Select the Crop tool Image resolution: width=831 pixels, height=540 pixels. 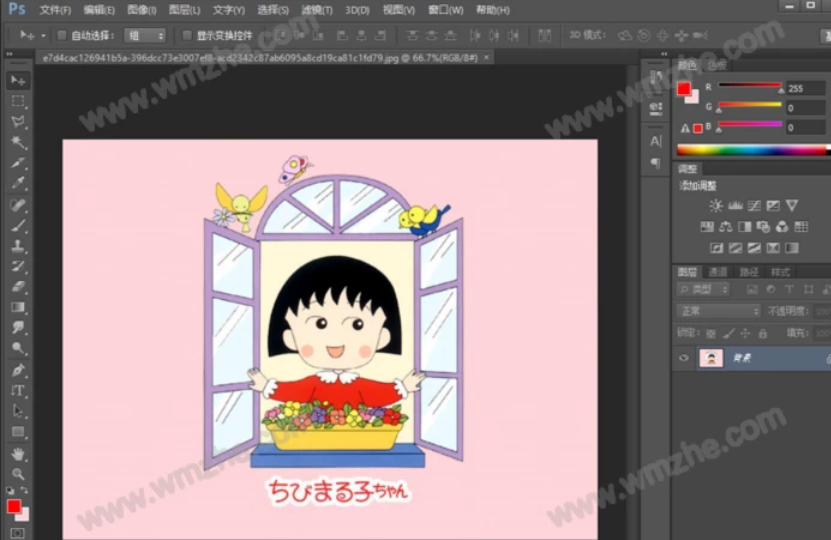(x=18, y=162)
